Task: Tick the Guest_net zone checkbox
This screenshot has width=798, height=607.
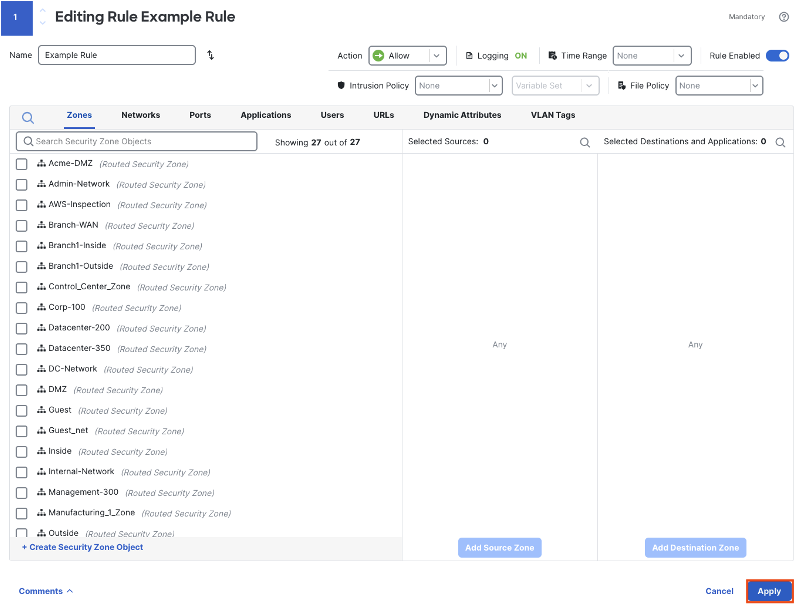Action: point(21,431)
